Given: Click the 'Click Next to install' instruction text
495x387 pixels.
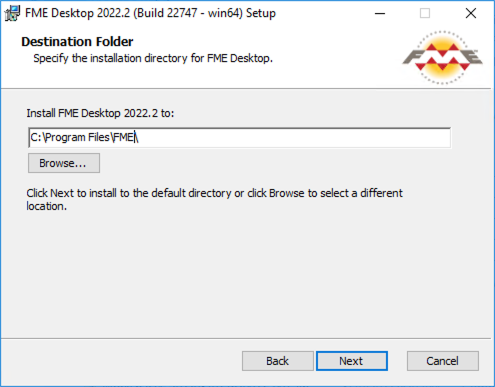Looking at the screenshot, I should pyautogui.click(x=214, y=199).
